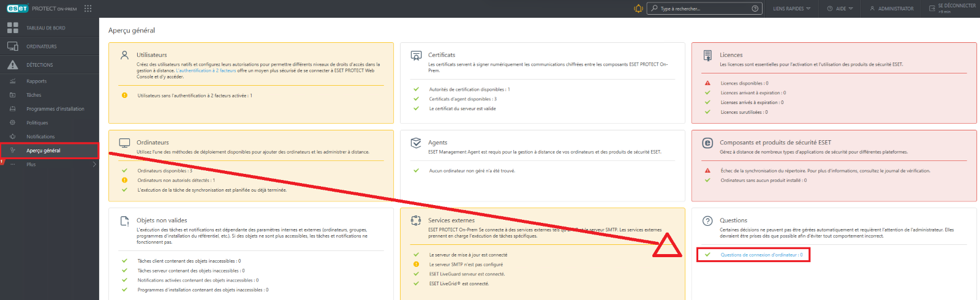Viewport: 980px width, 300px height.
Task: Click the Tâches sidebar icon
Action: [12, 95]
